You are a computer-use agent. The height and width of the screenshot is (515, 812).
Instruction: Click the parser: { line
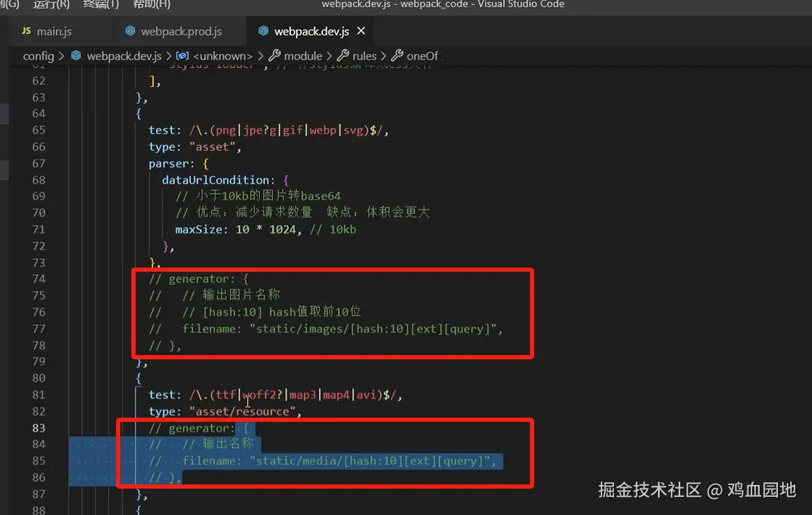point(178,164)
